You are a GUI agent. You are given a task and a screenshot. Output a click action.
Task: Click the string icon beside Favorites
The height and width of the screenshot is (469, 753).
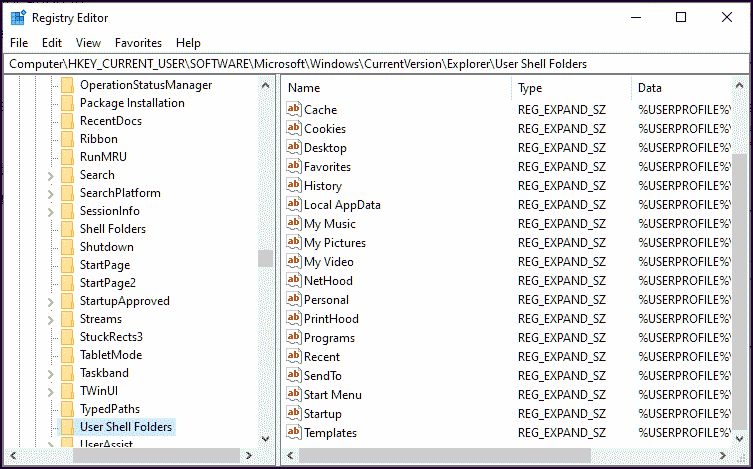coord(293,166)
